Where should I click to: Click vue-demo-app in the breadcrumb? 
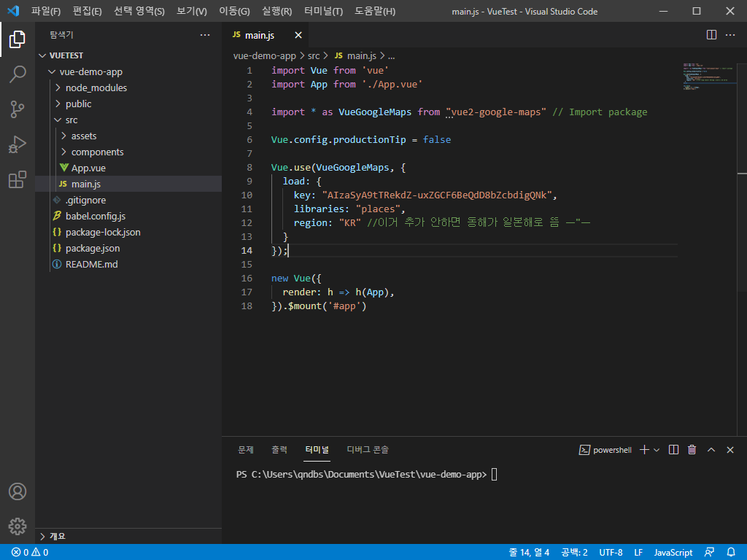(264, 55)
